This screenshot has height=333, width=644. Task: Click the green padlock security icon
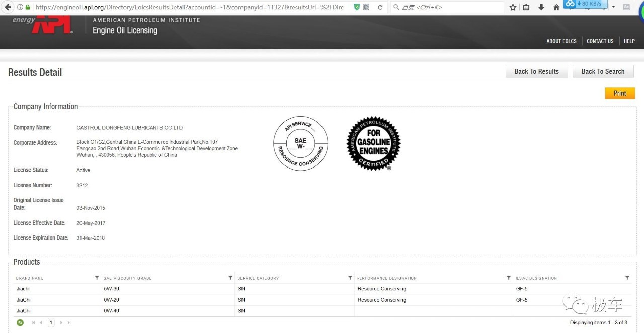pos(28,7)
